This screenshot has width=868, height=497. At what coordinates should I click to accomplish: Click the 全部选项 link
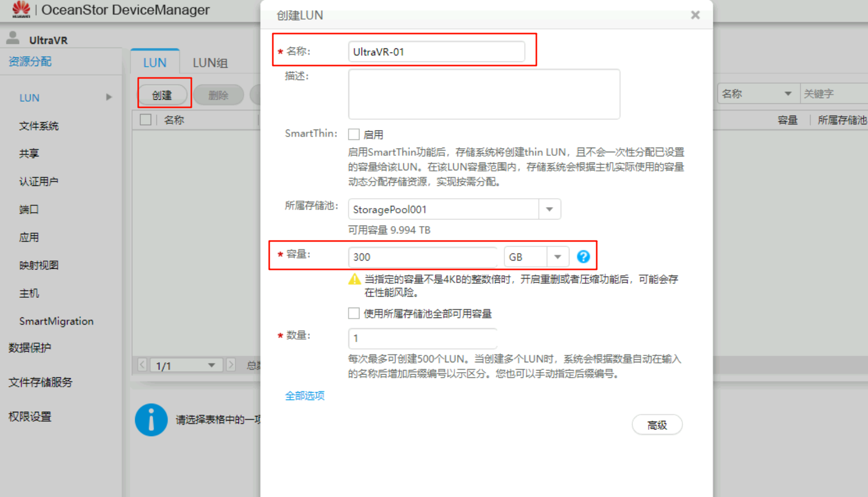point(305,395)
